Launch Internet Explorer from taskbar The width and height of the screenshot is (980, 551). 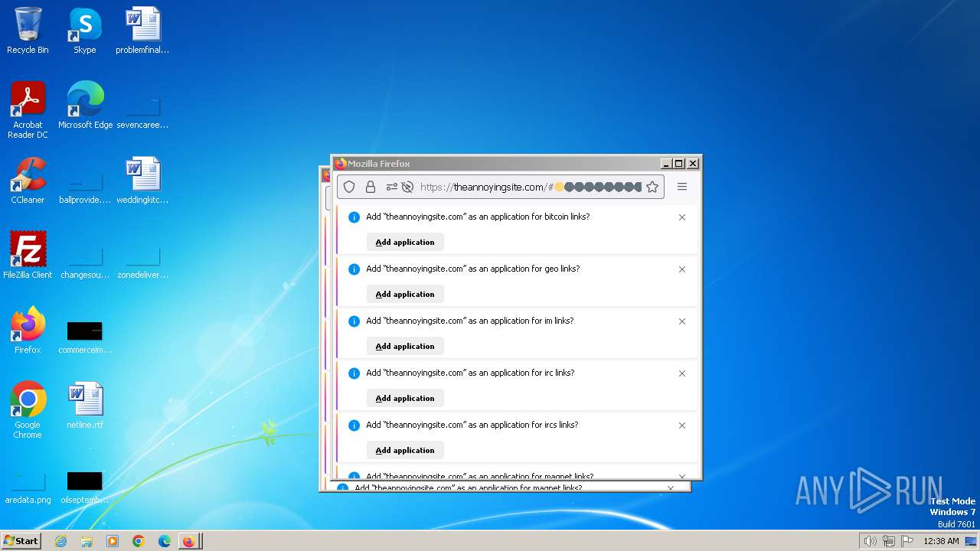point(60,541)
